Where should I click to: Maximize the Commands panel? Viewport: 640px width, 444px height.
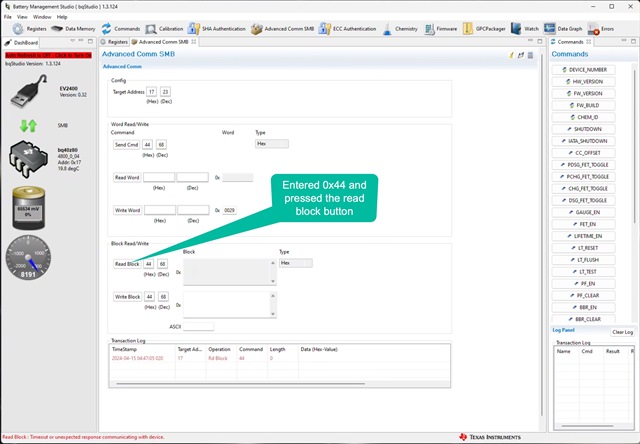633,41
